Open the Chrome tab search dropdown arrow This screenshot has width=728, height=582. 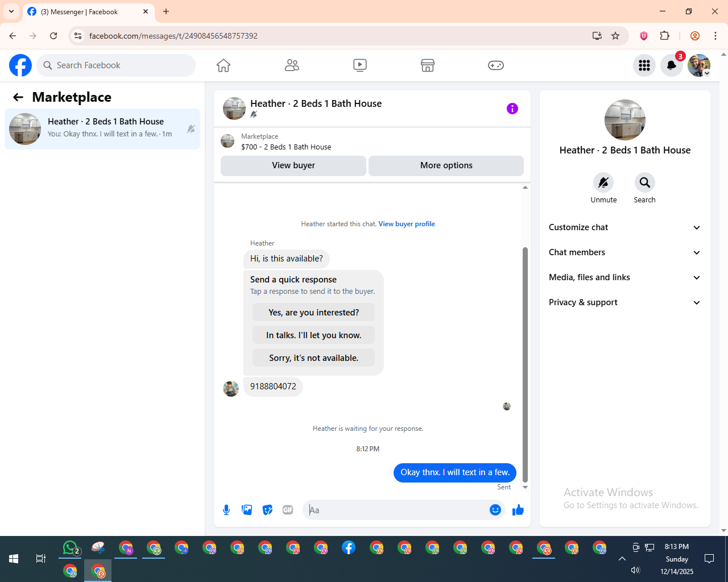pyautogui.click(x=11, y=11)
